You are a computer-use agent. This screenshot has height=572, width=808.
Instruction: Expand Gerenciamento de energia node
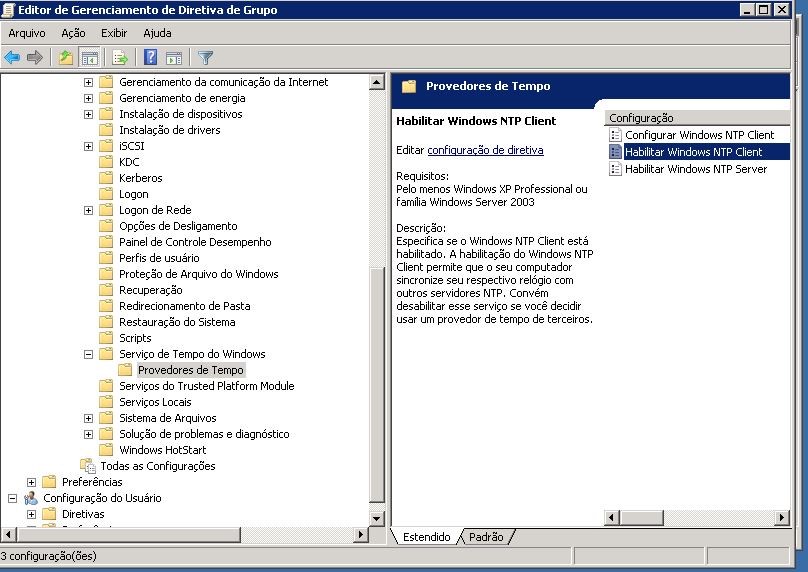click(x=88, y=98)
